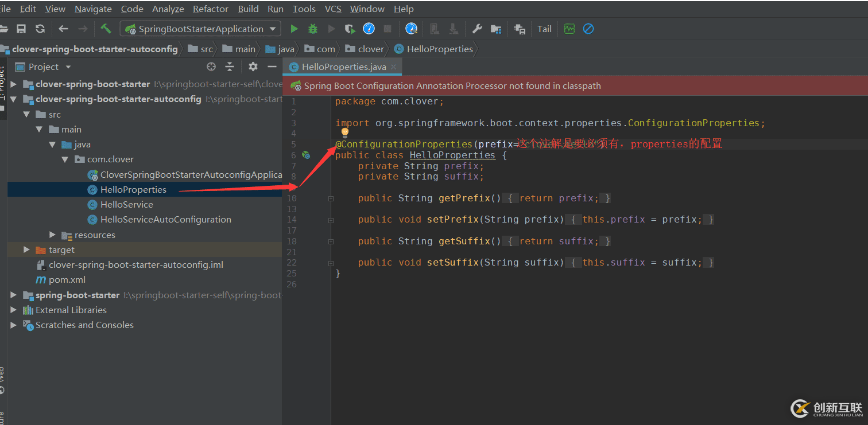
Task: Click the Synchronize refresh icon
Action: [x=40, y=29]
